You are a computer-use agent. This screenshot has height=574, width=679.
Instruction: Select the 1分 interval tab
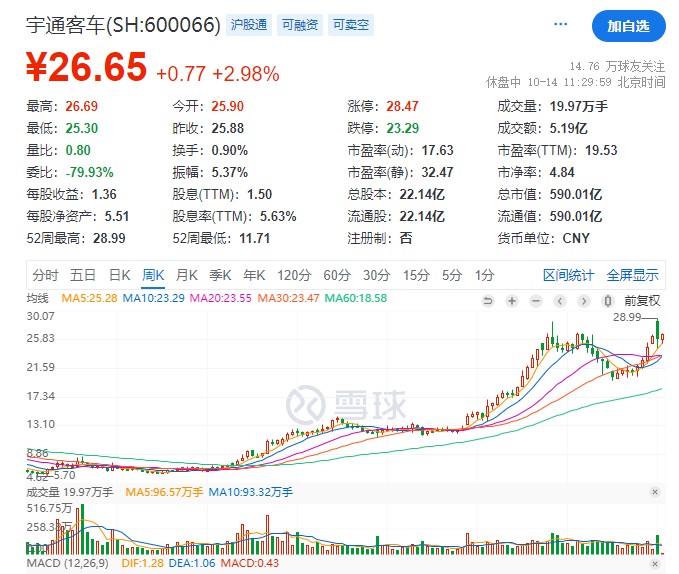[x=485, y=275]
